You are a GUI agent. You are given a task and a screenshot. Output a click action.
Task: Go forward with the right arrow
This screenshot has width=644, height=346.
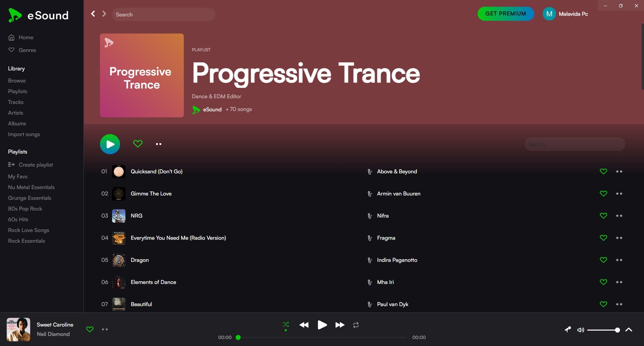104,14
